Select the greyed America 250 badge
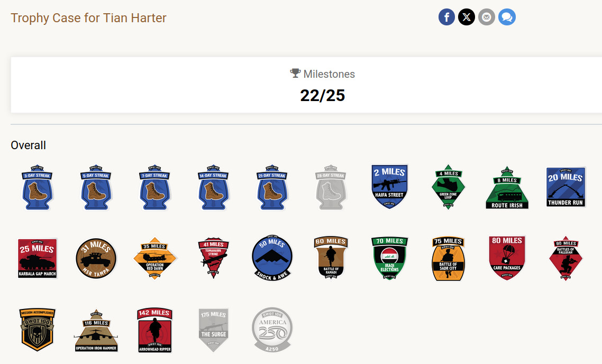602x364 pixels. pos(272,330)
